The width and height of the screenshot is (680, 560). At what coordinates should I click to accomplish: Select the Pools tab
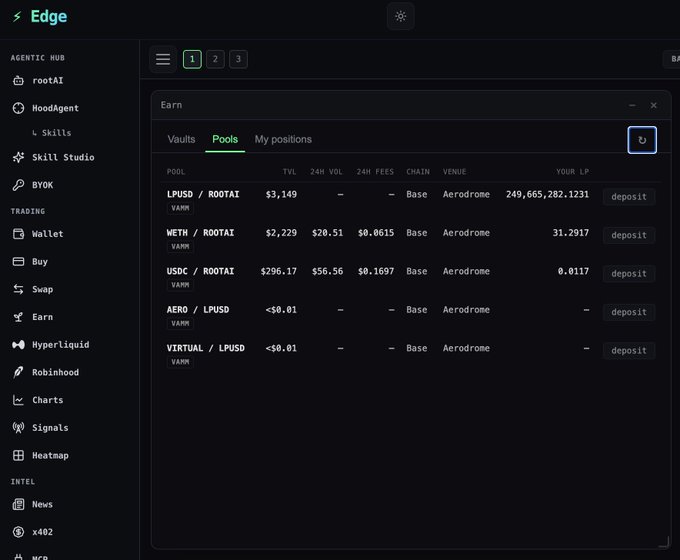[225, 139]
